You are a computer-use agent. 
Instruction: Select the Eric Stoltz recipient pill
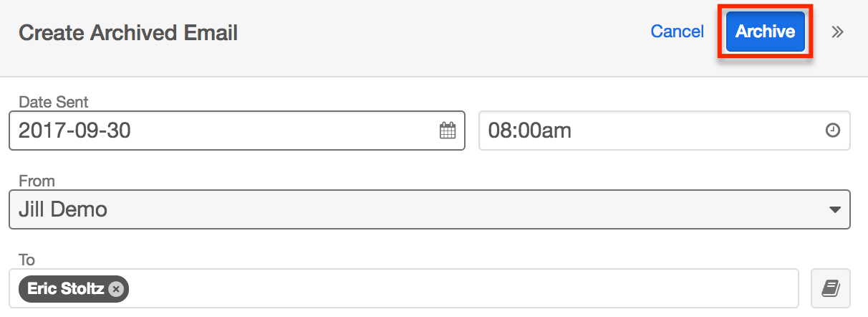pos(66,288)
